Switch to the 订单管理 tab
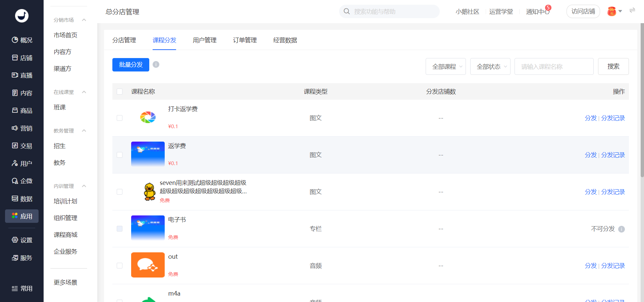 coord(245,40)
